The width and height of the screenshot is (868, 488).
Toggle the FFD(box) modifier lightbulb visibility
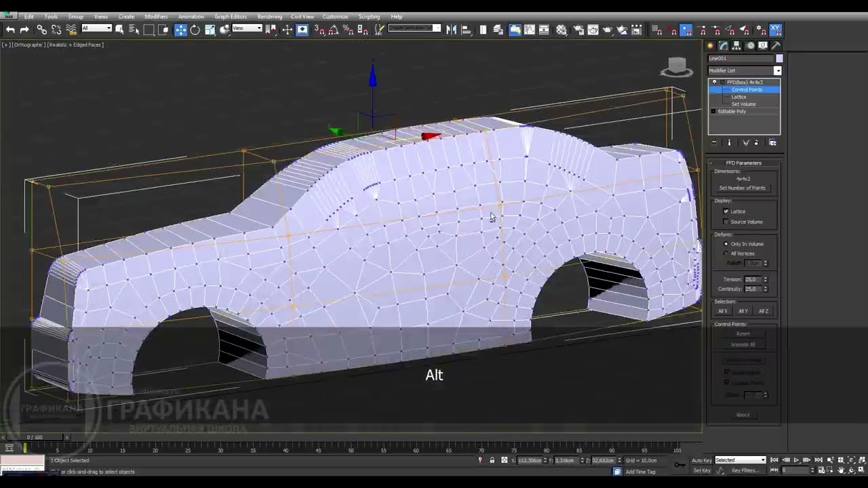[x=714, y=82]
